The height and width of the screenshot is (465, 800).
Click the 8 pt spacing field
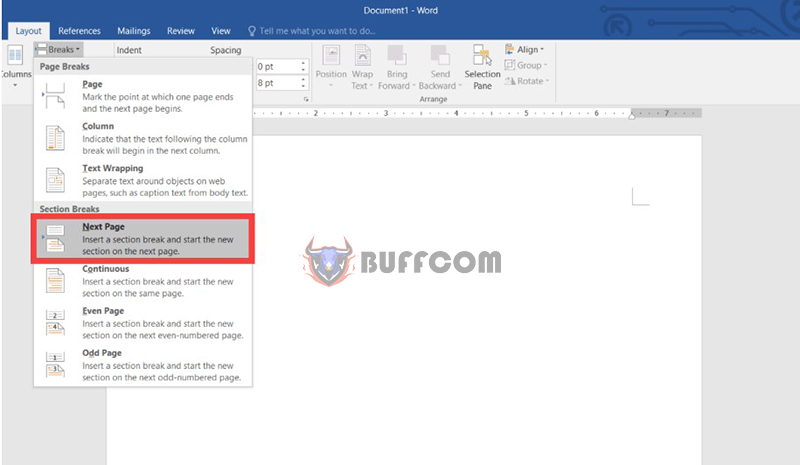[278, 83]
